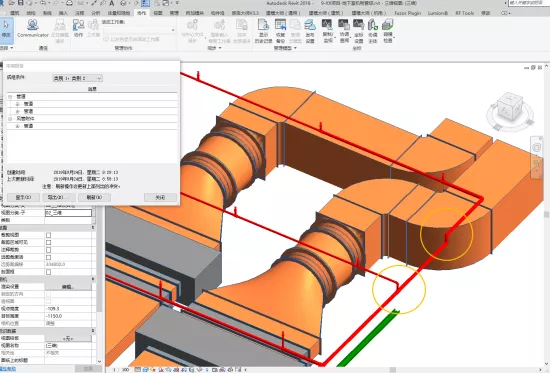
Task: Toggle Thin Lines icon in quick access toolbar
Action: click(145, 3)
